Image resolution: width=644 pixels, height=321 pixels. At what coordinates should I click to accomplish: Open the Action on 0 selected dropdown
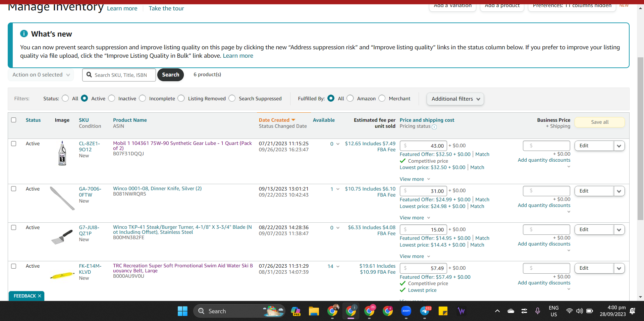click(41, 75)
